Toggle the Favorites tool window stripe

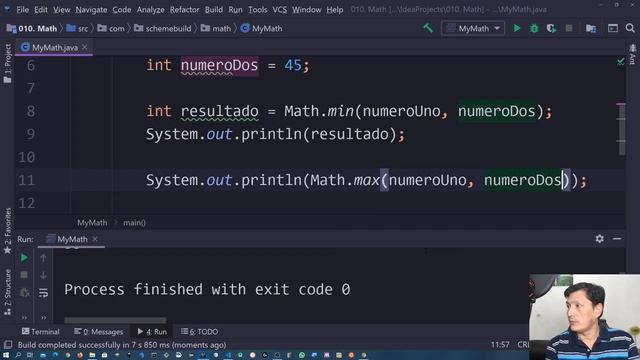7,231
